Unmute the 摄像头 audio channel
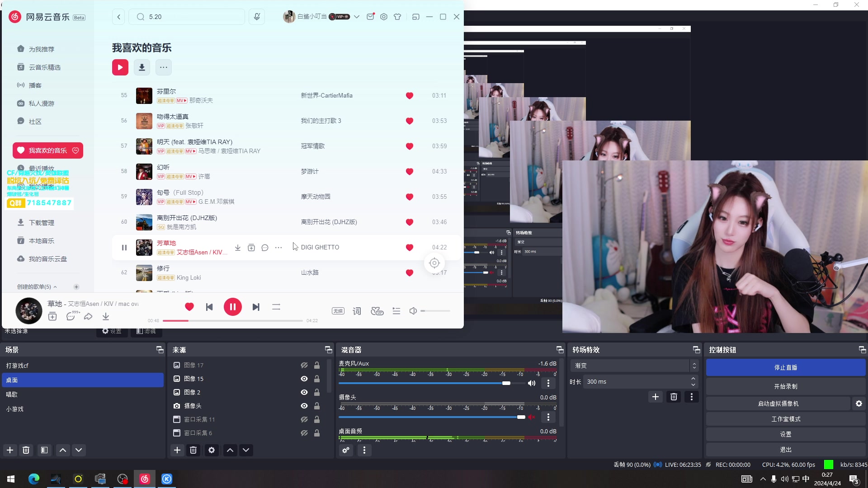This screenshot has width=868, height=488. [532, 417]
